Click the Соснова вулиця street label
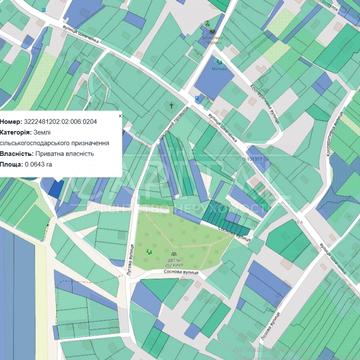Image resolution: width=360 pixels, height=360 pixels. 181,272
